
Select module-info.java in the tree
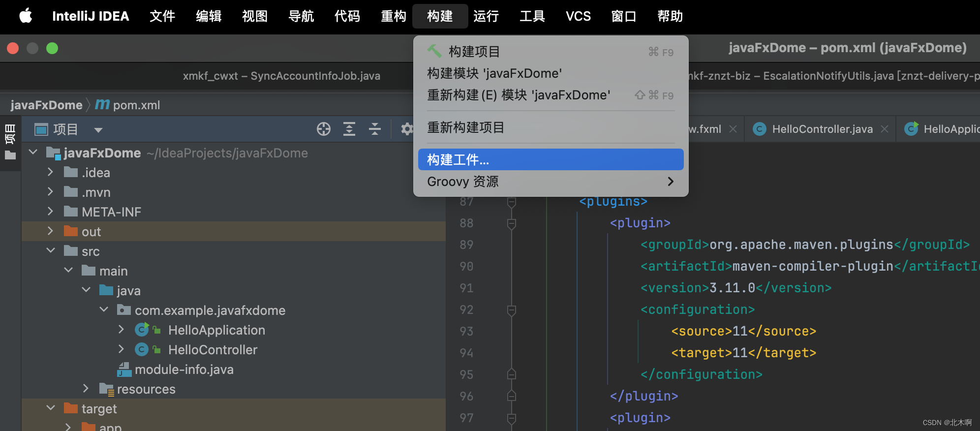tap(184, 369)
